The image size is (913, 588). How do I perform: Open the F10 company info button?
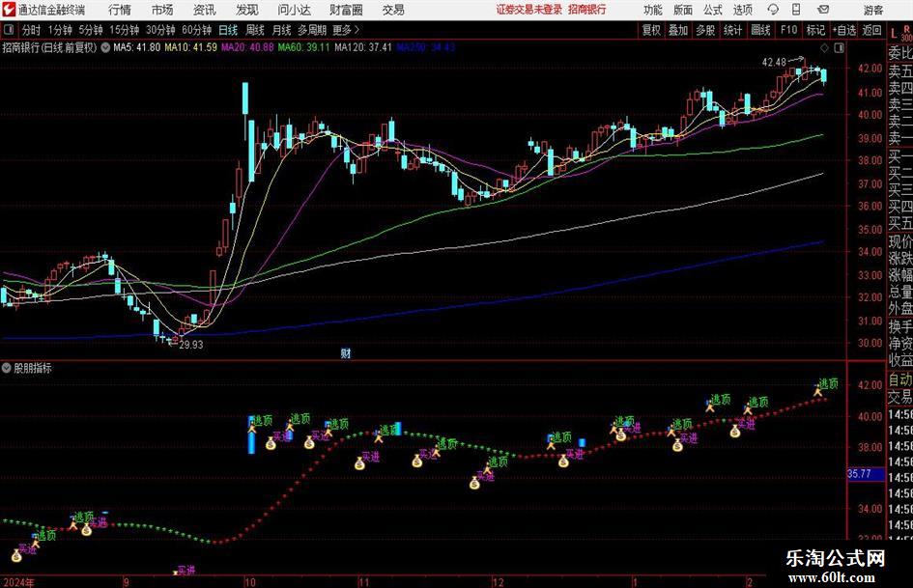(x=788, y=30)
